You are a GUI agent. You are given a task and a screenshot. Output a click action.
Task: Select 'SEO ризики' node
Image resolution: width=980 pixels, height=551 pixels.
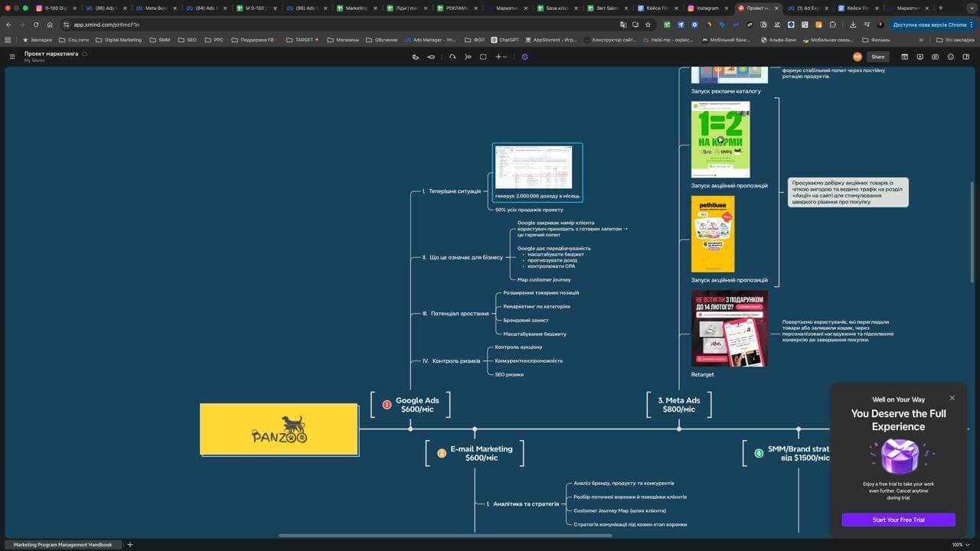(509, 375)
